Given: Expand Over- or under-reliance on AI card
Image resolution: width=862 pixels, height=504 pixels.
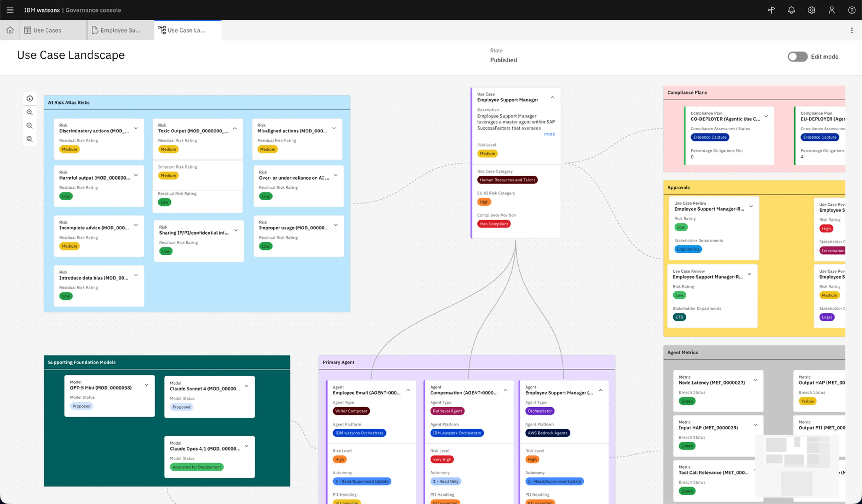Looking at the screenshot, I should coord(336,175).
